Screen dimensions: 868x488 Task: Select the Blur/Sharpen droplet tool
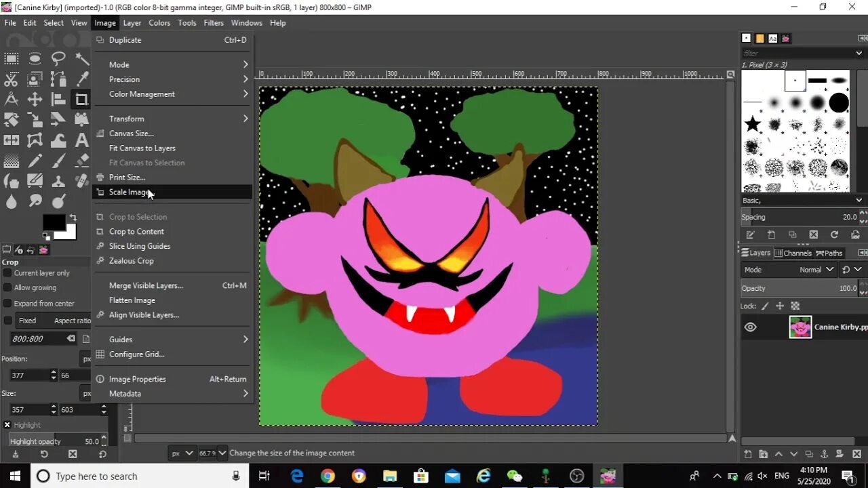[12, 201]
